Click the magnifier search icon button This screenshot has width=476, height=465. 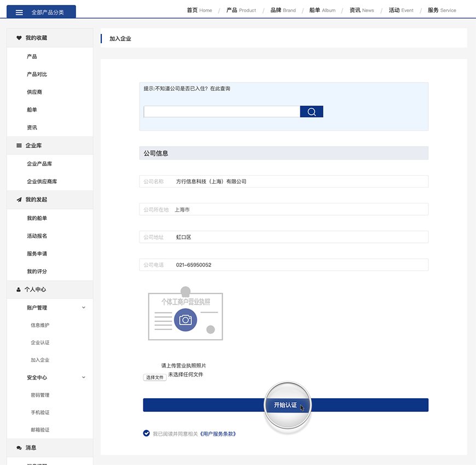pyautogui.click(x=311, y=112)
